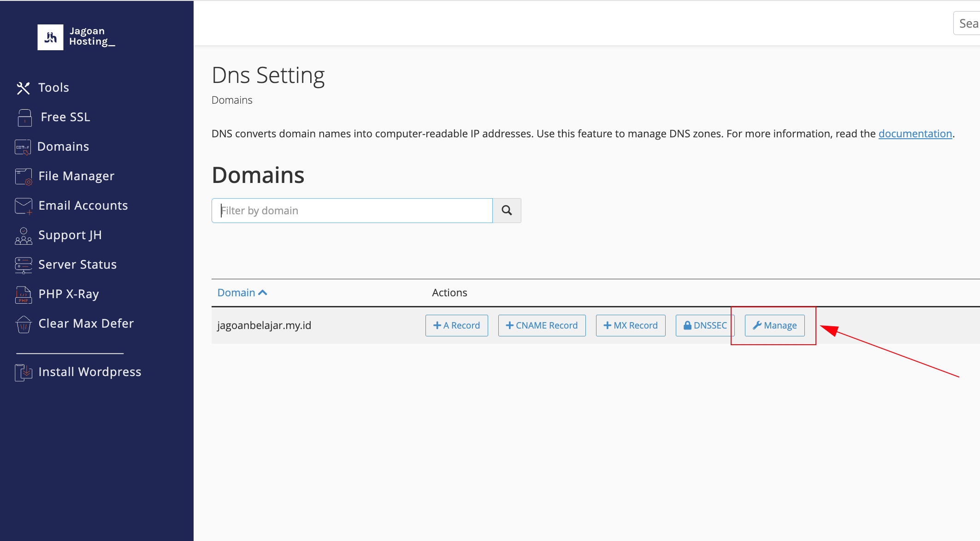Viewport: 980px width, 541px height.
Task: Click Manage for jagoanbelajar.my.id
Action: coord(774,325)
